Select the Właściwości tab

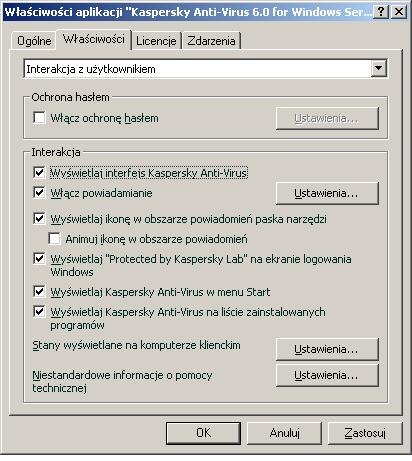tap(94, 39)
